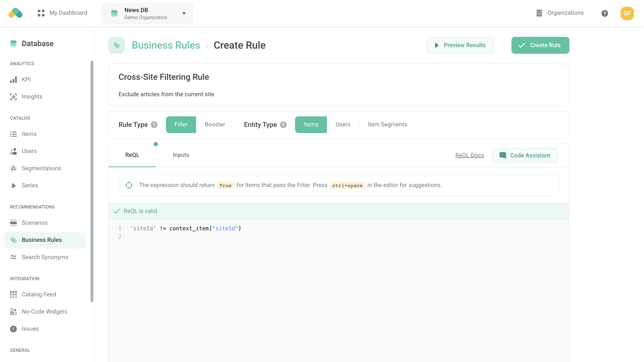Click the Create Rule button
The height and width of the screenshot is (362, 644).
541,45
